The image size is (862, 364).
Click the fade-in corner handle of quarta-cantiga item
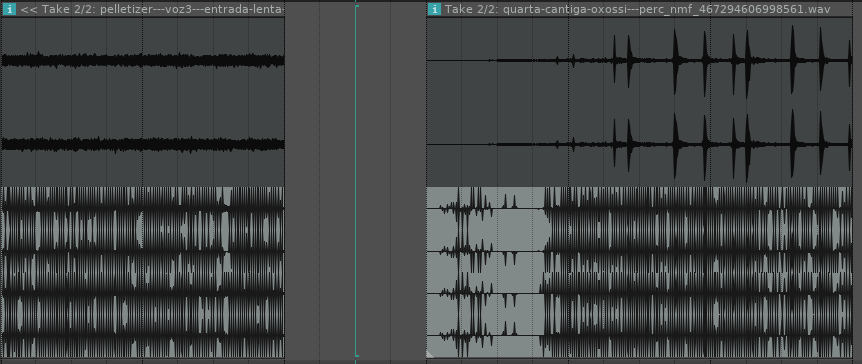point(430,354)
